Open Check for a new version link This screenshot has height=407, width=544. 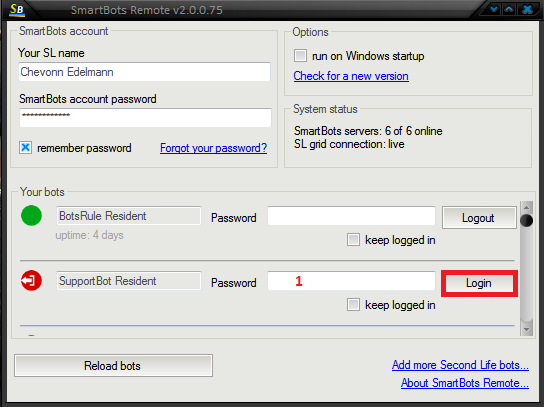(351, 76)
